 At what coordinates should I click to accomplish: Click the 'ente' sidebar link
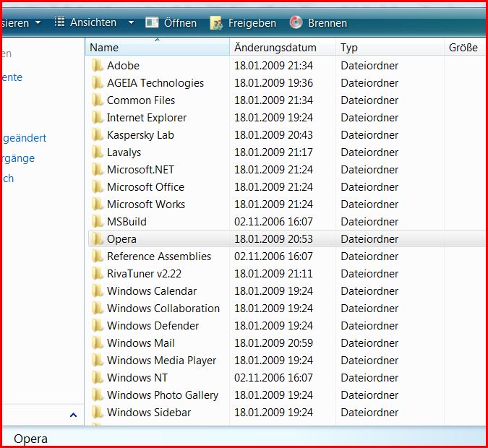[x=12, y=77]
